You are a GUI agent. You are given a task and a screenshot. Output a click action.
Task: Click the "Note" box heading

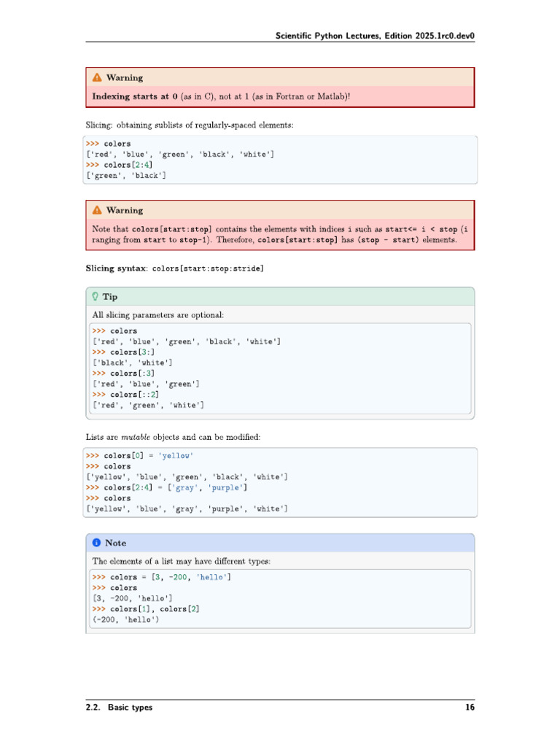115,543
